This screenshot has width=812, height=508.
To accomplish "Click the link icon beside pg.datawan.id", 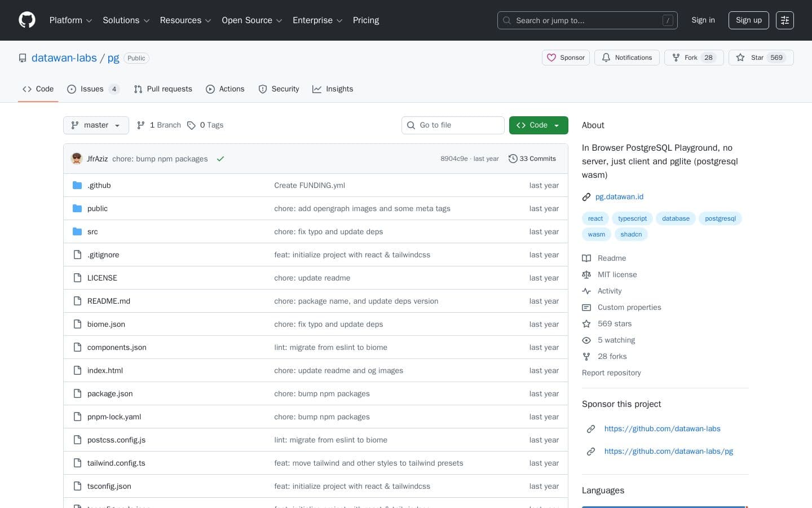I will [586, 196].
